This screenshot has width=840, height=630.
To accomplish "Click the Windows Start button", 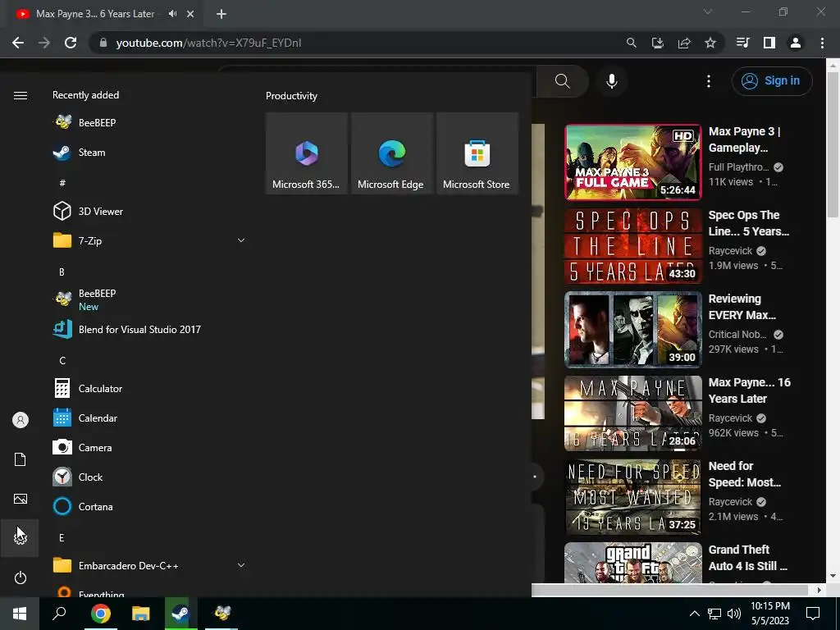I will pyautogui.click(x=20, y=614).
